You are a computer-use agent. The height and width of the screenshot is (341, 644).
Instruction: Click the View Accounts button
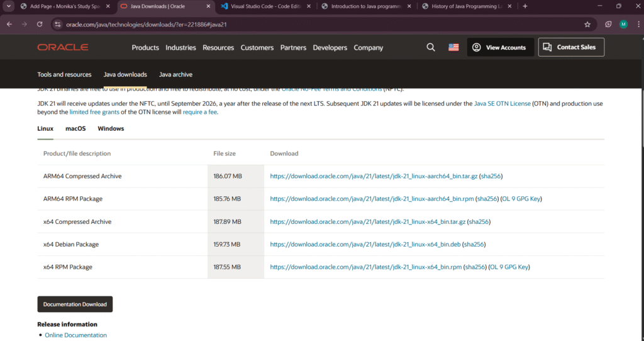[x=500, y=47]
